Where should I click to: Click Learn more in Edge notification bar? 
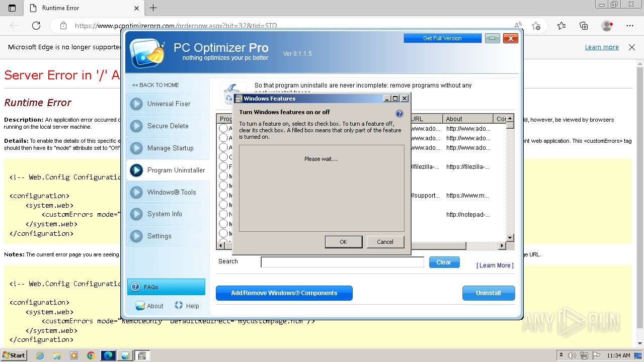[x=602, y=47]
